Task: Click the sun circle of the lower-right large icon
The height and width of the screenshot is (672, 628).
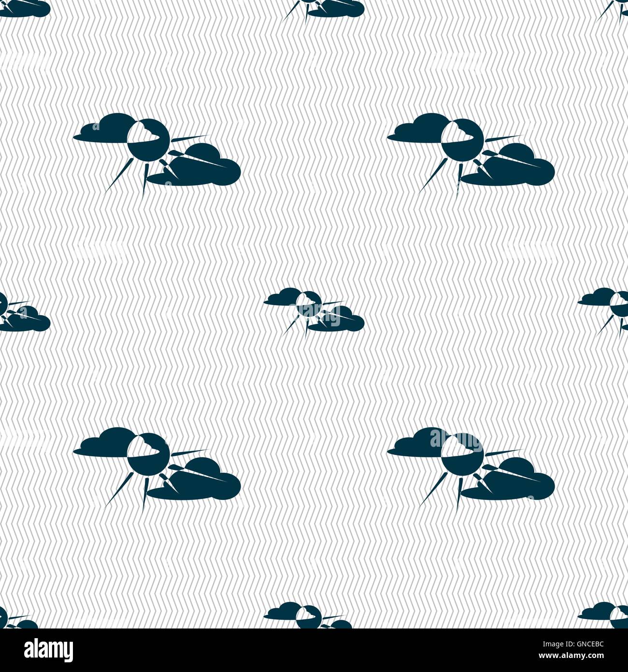Action: 462,455
